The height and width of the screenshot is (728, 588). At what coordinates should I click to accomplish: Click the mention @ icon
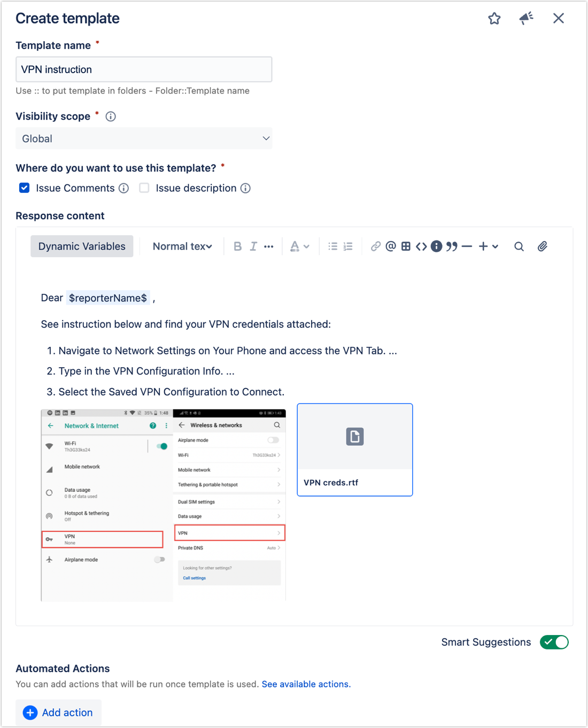tap(391, 246)
